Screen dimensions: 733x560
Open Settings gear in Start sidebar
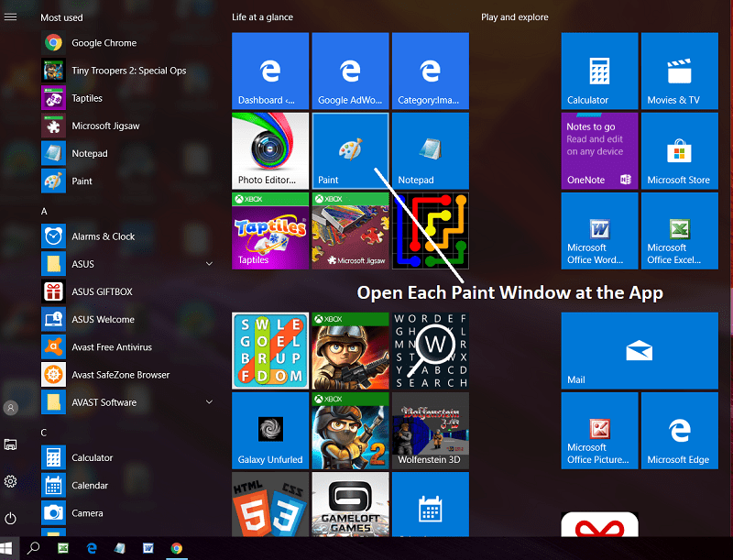tap(10, 481)
